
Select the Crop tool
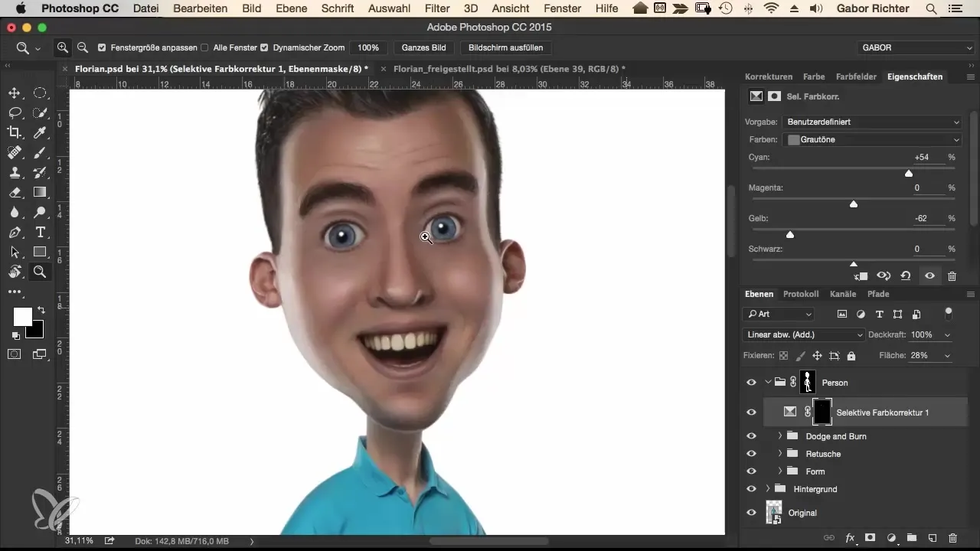pyautogui.click(x=15, y=132)
